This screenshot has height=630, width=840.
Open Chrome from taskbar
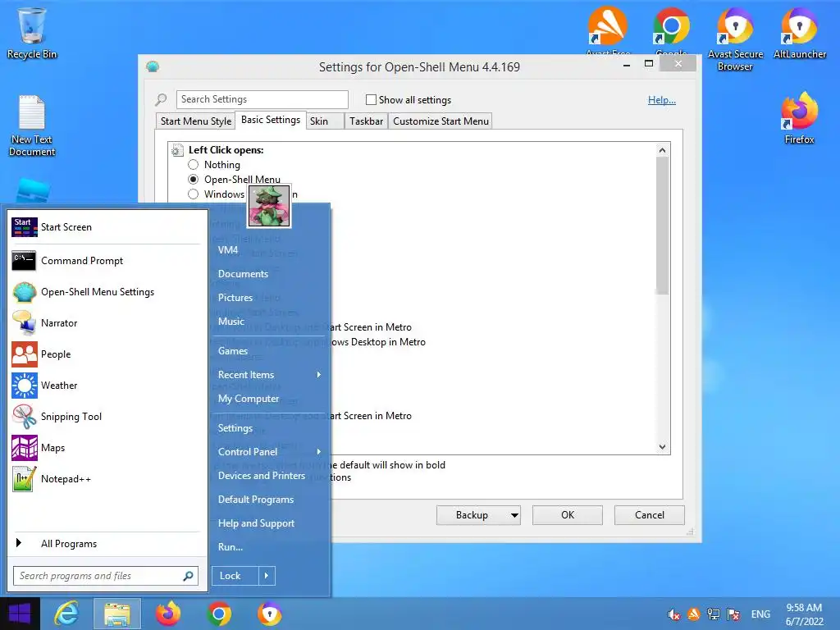tap(218, 614)
